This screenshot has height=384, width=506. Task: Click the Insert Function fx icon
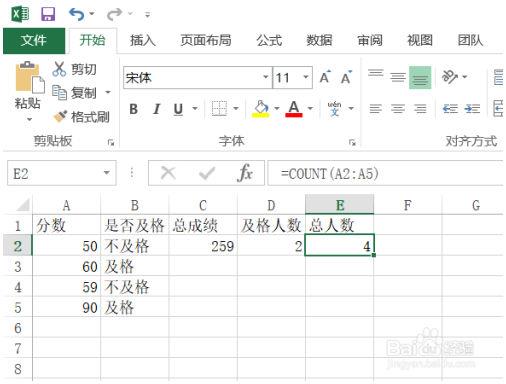coord(245,173)
